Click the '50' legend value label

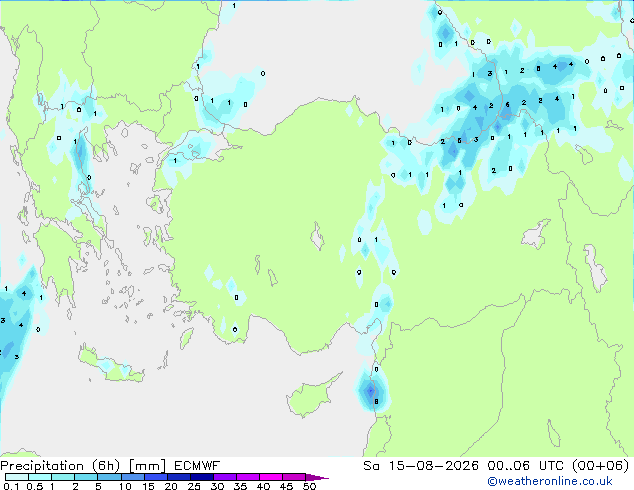[309, 486]
